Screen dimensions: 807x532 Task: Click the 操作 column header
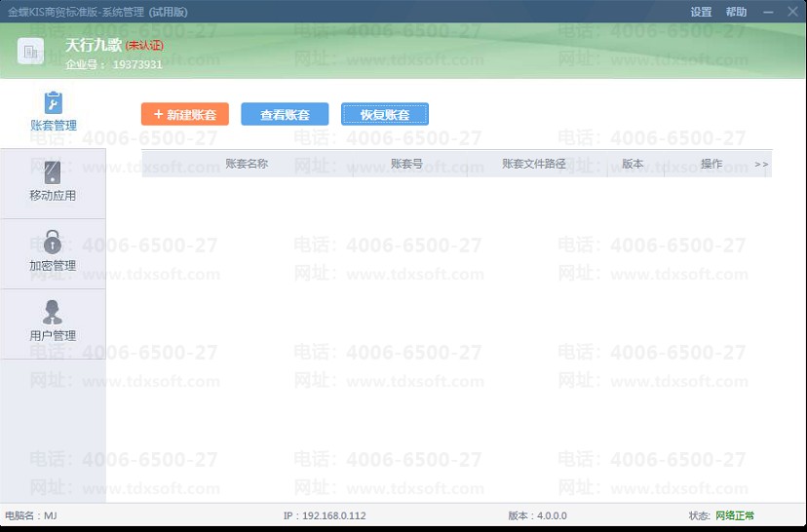point(711,164)
